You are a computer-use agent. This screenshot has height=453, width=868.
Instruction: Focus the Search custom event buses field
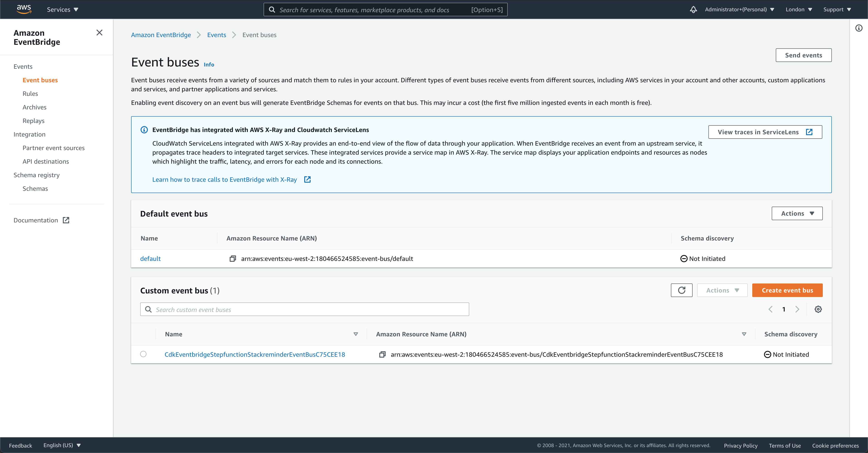[x=305, y=309]
